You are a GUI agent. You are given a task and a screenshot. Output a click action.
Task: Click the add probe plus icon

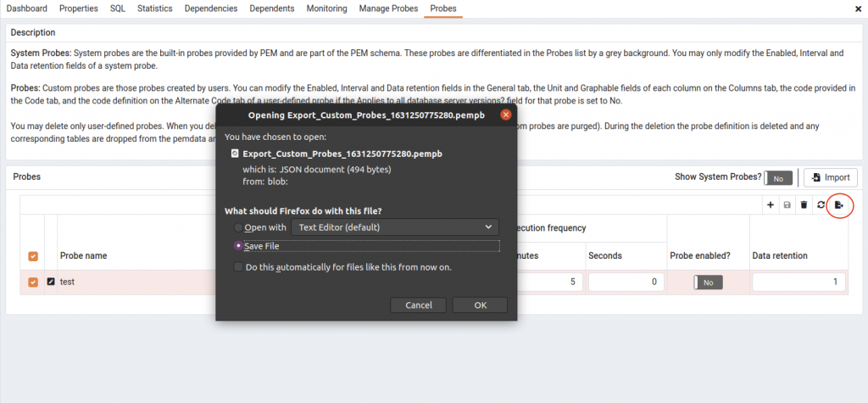[771, 204]
